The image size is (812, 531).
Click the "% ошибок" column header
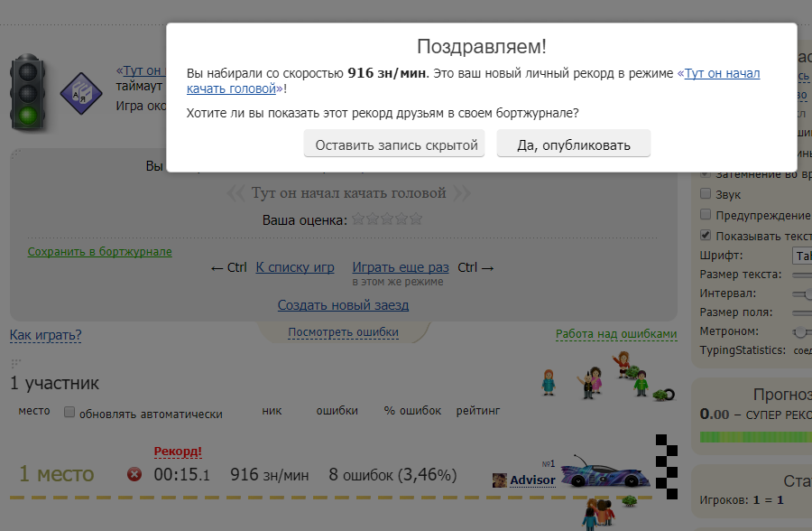[412, 411]
